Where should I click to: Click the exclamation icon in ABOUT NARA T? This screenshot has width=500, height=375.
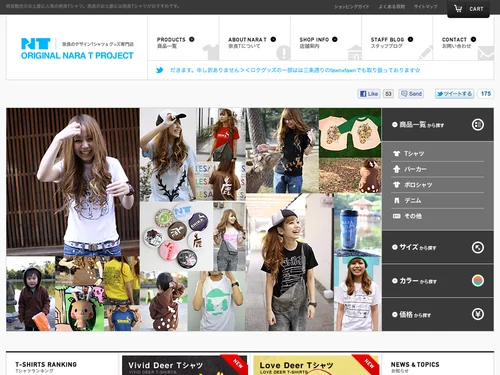(x=283, y=53)
